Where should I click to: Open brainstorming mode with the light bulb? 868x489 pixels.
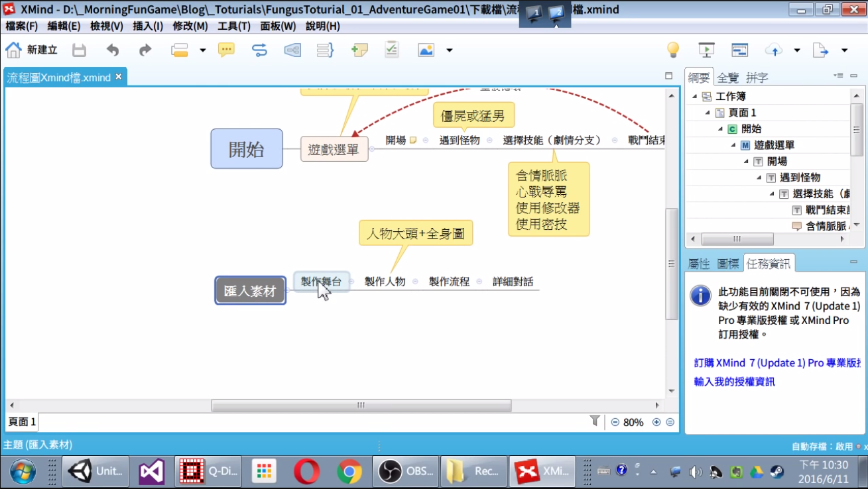coord(673,50)
